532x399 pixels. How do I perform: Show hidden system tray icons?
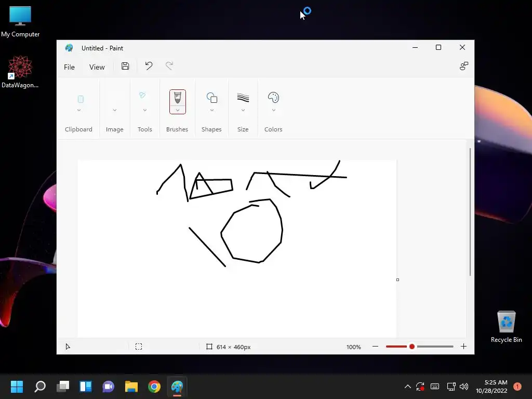point(408,387)
